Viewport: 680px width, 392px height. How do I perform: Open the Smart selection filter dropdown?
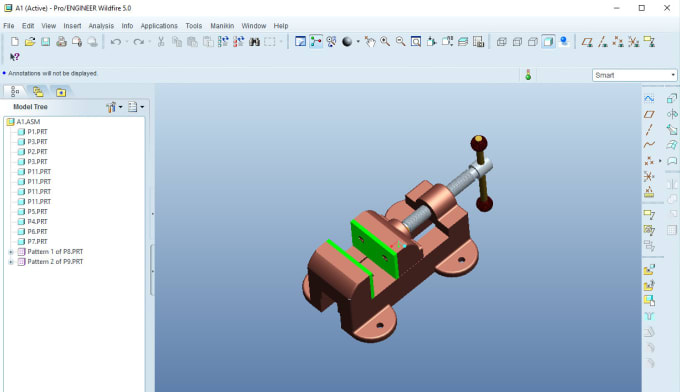634,75
